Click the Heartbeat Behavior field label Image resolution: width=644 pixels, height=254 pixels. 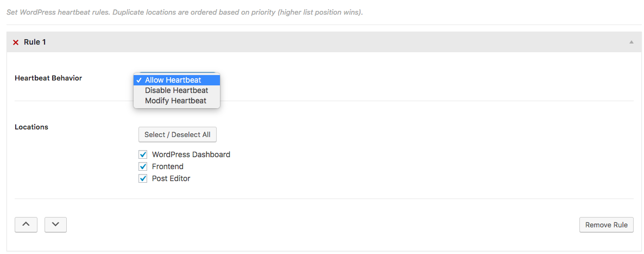[48, 78]
